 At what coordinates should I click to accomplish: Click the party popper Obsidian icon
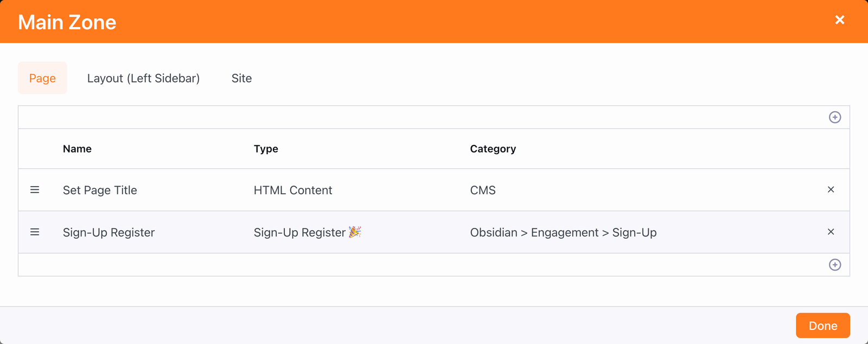click(x=355, y=232)
